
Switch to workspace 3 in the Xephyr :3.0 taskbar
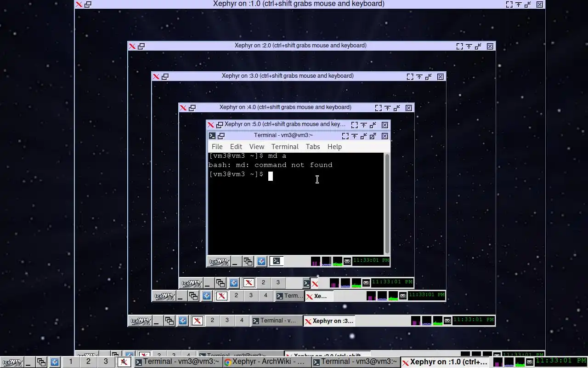click(251, 295)
